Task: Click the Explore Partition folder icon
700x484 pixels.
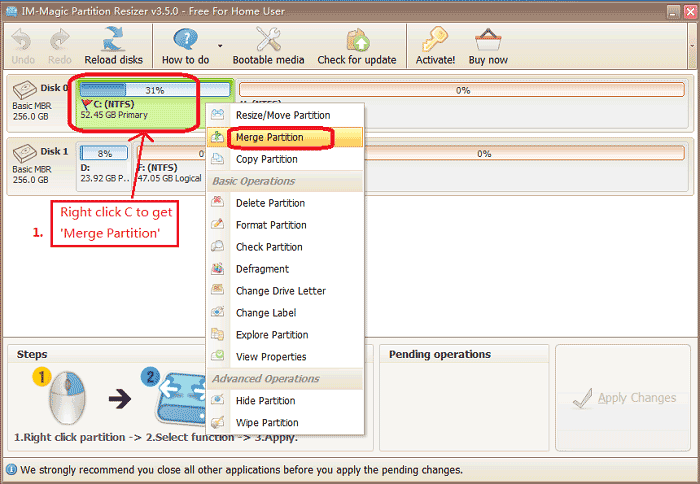Action: (217, 334)
